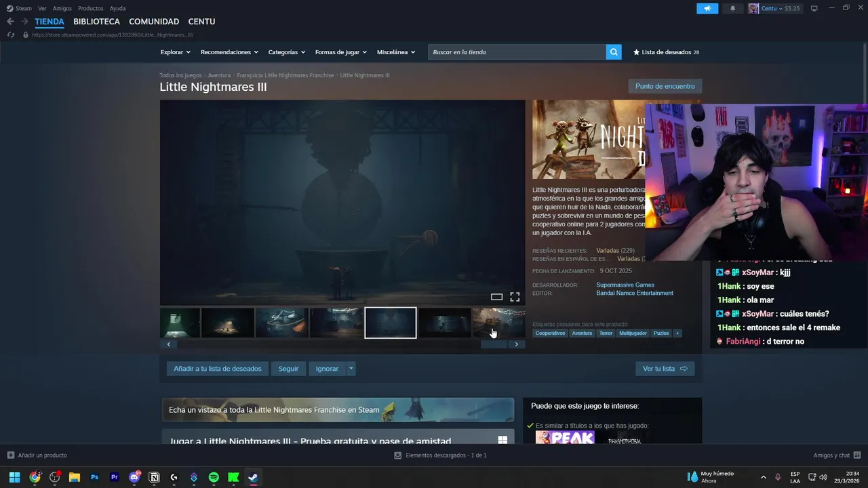Open the Kick app from the taskbar
Image resolution: width=868 pixels, height=488 pixels.
pyautogui.click(x=233, y=477)
